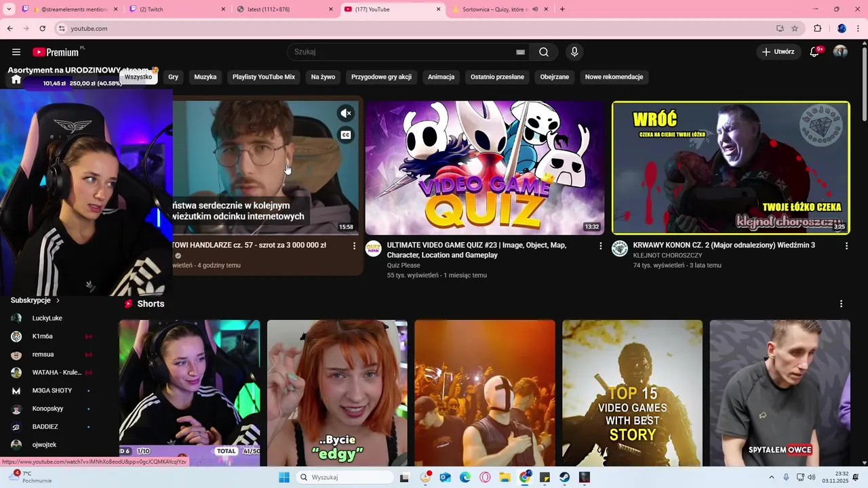Screen dimensions: 868x488
Task: Toggle captions on the previewing video
Action: [x=346, y=135]
